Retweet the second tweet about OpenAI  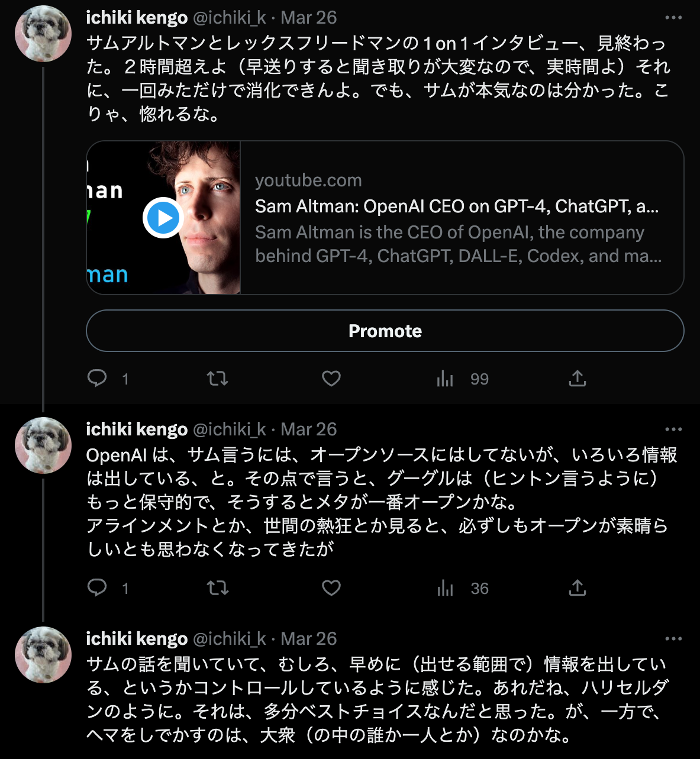[x=218, y=587]
